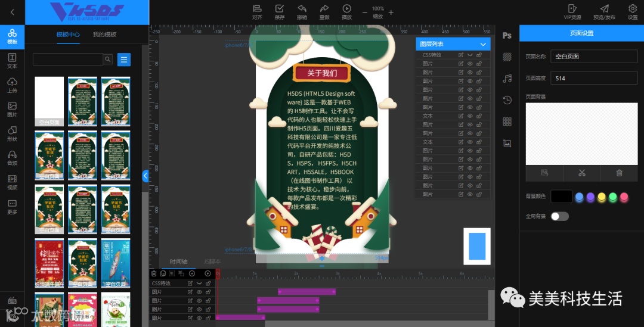Open the Ps import panel icon
644x327 pixels.
[x=507, y=36]
